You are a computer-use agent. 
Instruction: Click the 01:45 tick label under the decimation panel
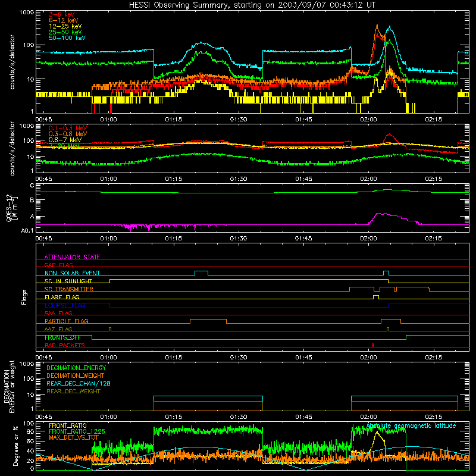303,417
